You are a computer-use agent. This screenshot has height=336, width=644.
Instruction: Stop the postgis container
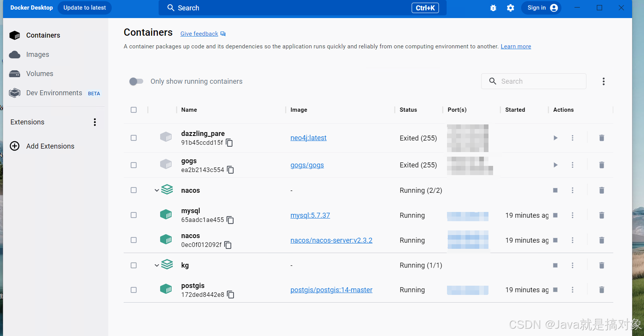click(x=555, y=290)
